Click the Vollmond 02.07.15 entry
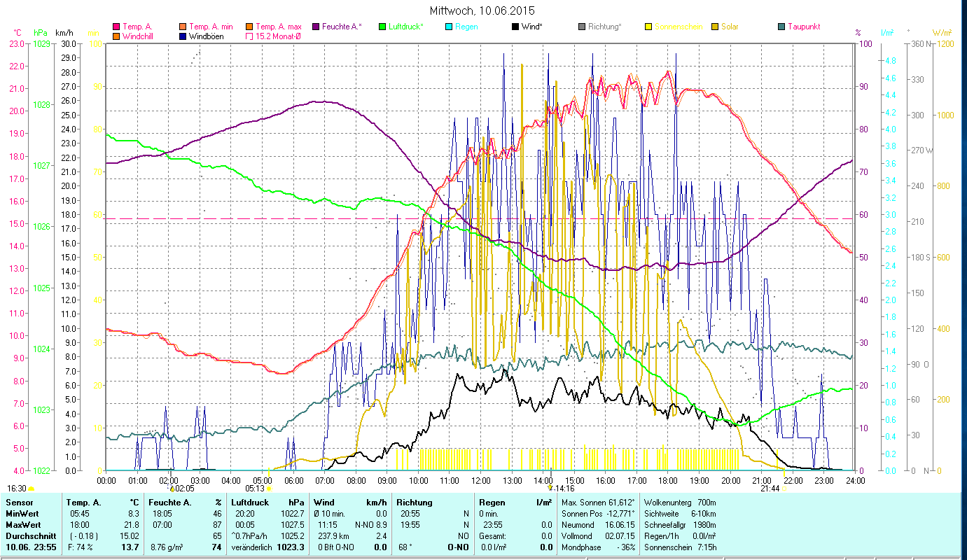The height and width of the screenshot is (560, 967). coord(598,535)
